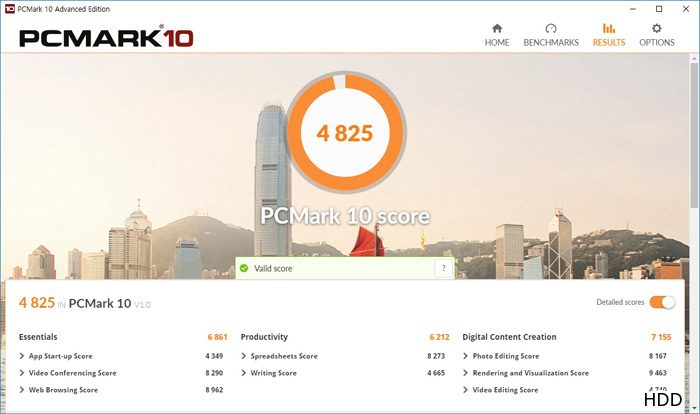Expand Video Conferencing Score details
The width and height of the screenshot is (700, 414).
(22, 373)
